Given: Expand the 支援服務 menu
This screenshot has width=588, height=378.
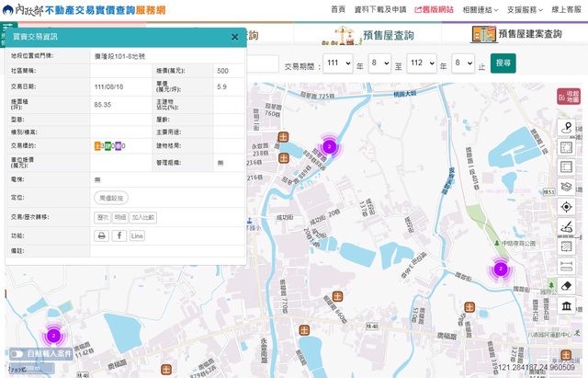Looking at the screenshot, I should (x=525, y=9).
